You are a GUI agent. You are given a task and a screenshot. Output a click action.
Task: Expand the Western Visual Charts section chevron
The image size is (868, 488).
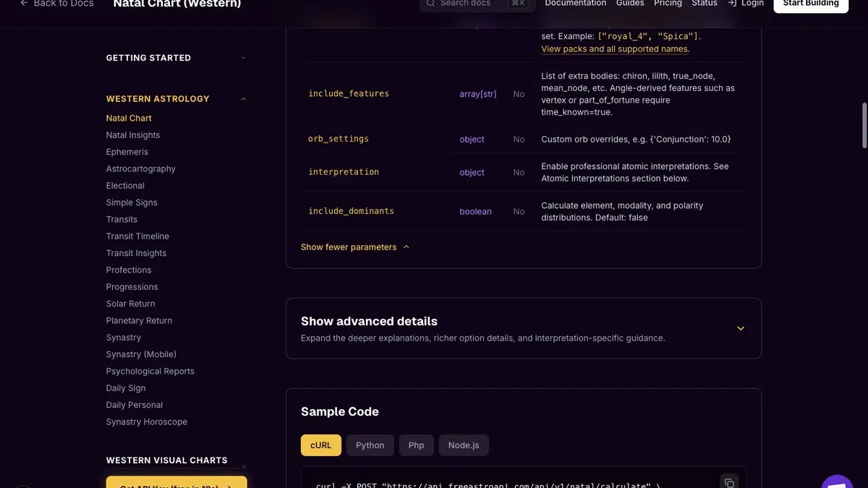[243, 466]
